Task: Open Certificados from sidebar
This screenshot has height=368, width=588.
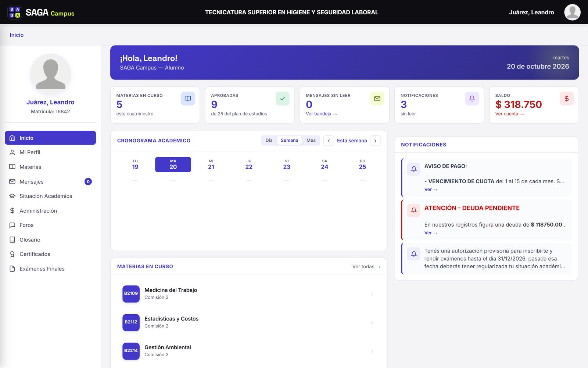Action: click(x=50, y=254)
